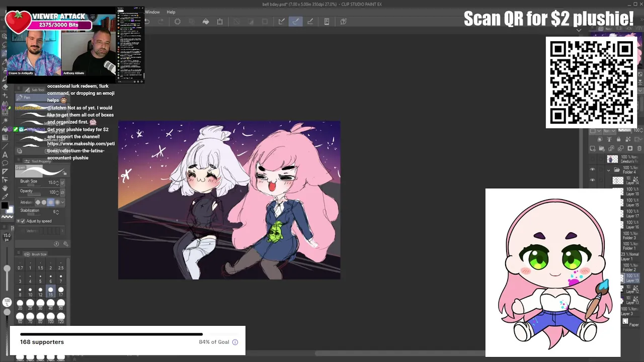
Task: Step Brush Size value 15.0 spinner
Action: pyautogui.click(x=57, y=183)
